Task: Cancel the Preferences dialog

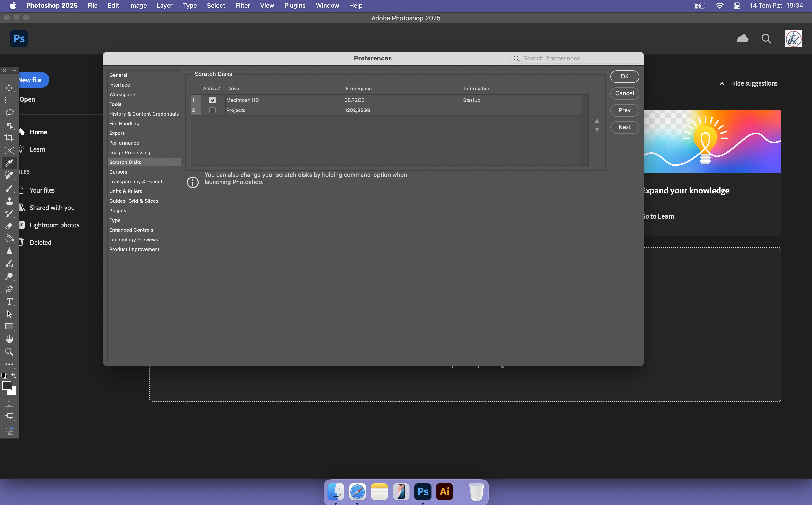Action: (x=624, y=94)
